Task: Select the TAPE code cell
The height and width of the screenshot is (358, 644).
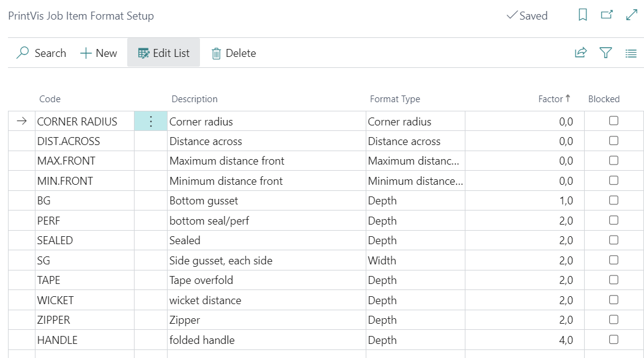Action: click(84, 280)
